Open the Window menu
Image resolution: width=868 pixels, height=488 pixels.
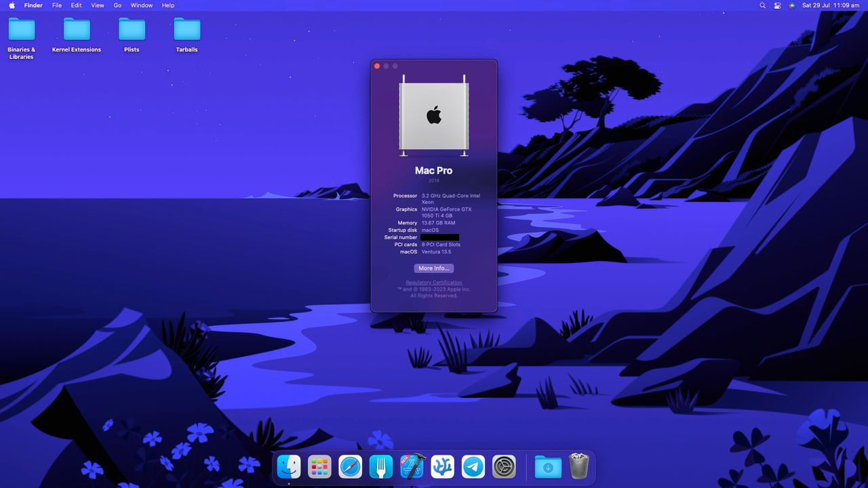click(142, 5)
